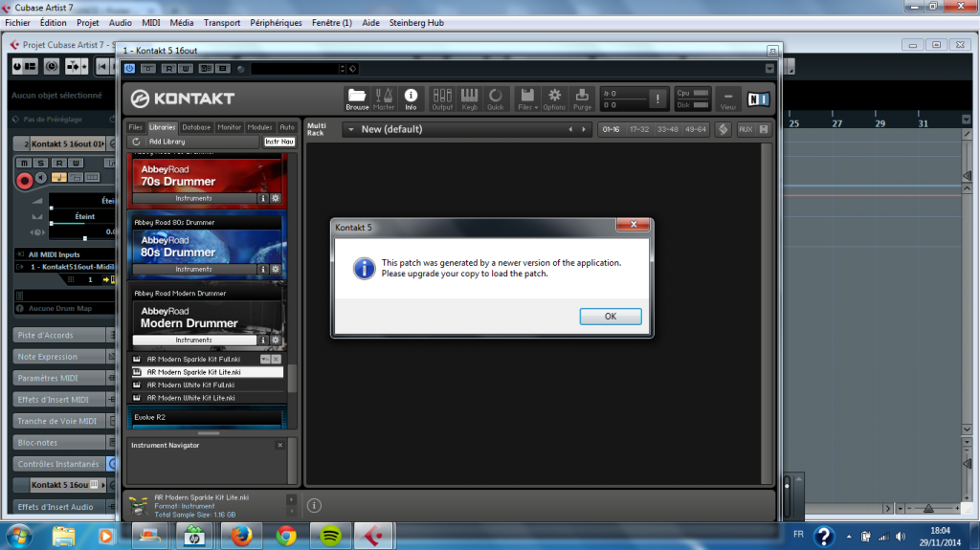Toggle Read automation R in plugin header

coord(168,69)
